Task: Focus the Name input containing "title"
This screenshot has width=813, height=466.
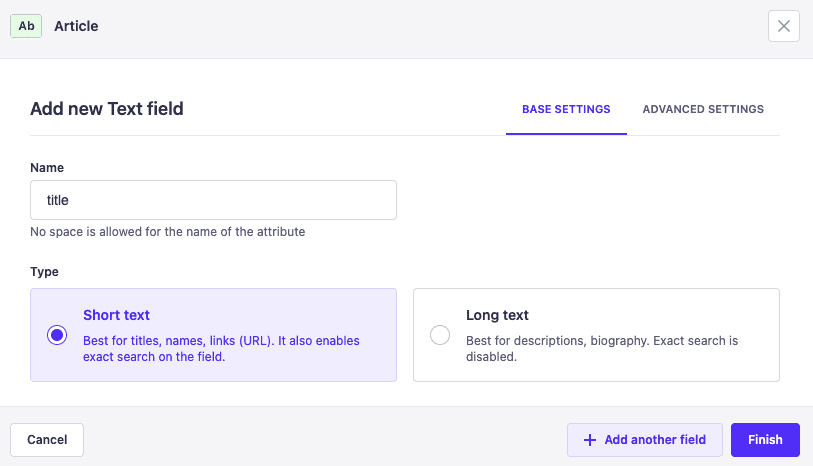Action: coord(213,200)
